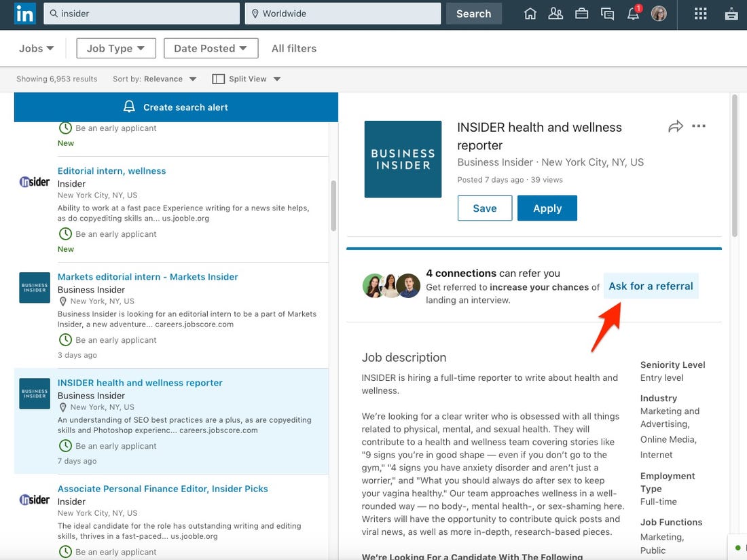The image size is (747, 560).
Task: Open the All filters panel
Action: [x=294, y=48]
